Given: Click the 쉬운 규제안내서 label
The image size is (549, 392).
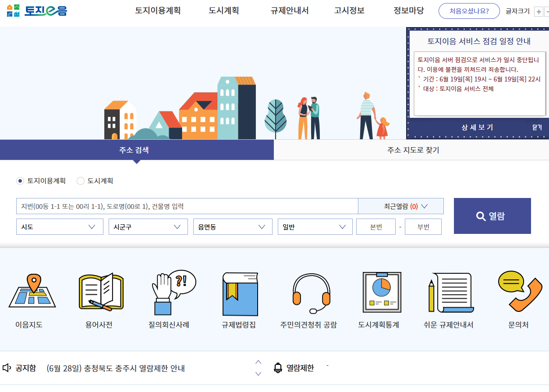Looking at the screenshot, I should point(448,325).
